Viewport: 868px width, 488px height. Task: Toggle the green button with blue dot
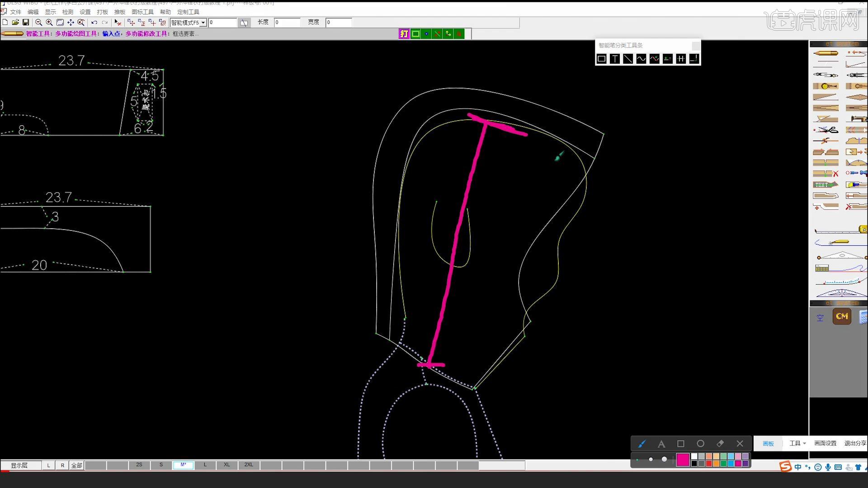click(426, 33)
